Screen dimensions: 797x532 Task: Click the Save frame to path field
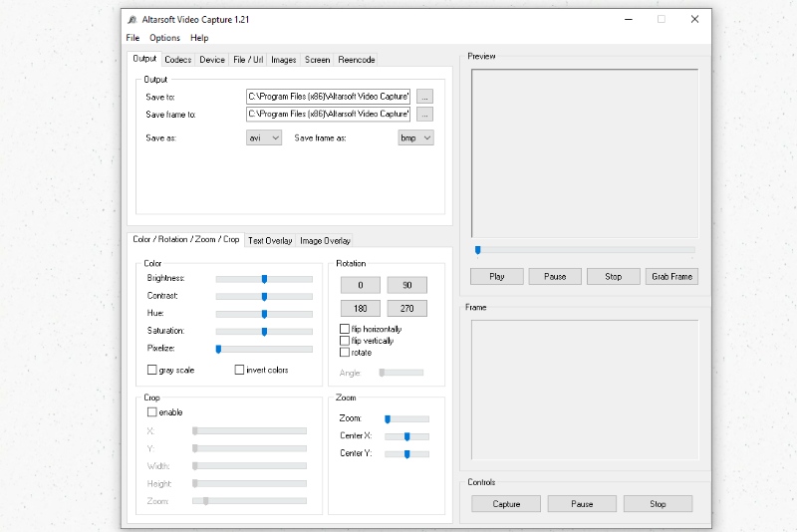click(329, 114)
